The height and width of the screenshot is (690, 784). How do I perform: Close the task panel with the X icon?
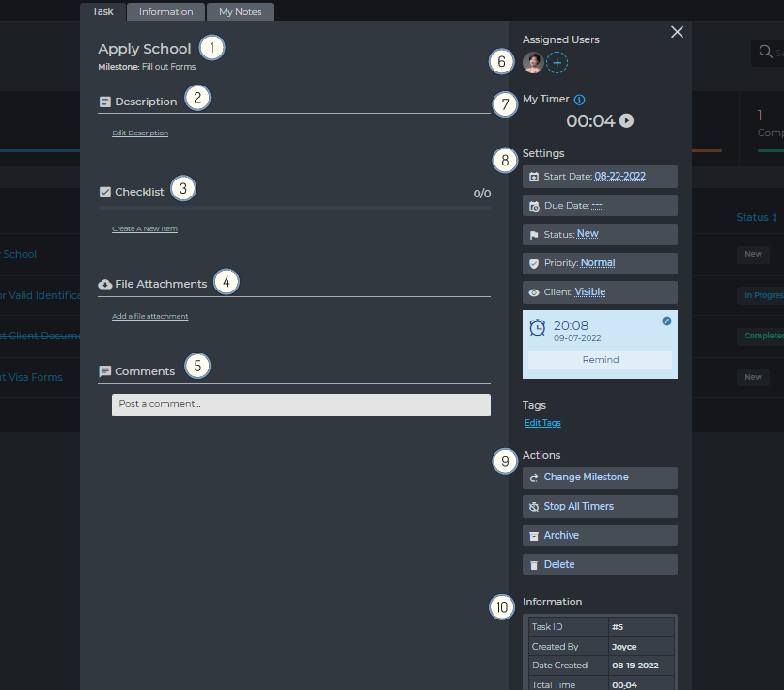[677, 32]
